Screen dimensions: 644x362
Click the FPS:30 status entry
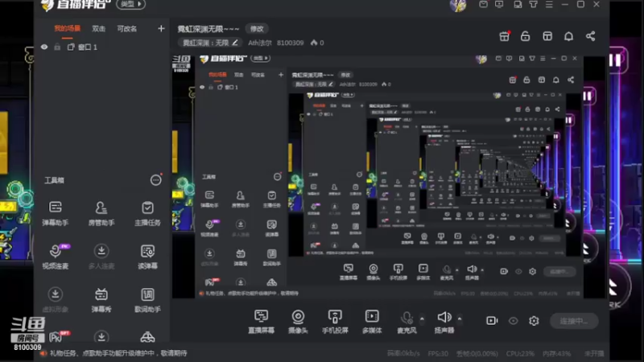click(x=438, y=353)
